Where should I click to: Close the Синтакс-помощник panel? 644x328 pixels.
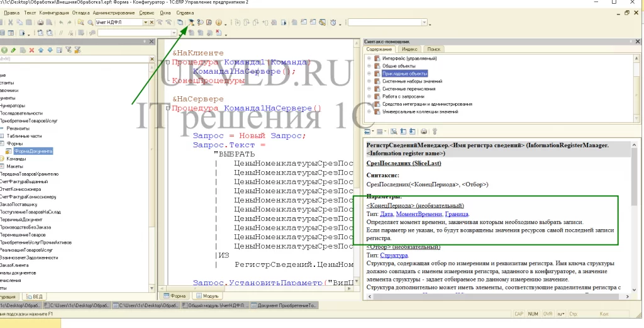tap(638, 40)
